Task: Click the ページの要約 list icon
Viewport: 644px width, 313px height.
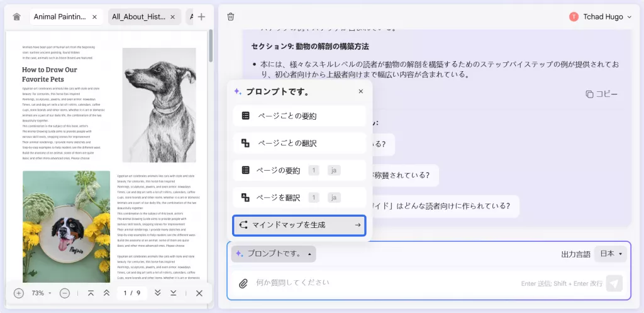Action: (x=246, y=170)
